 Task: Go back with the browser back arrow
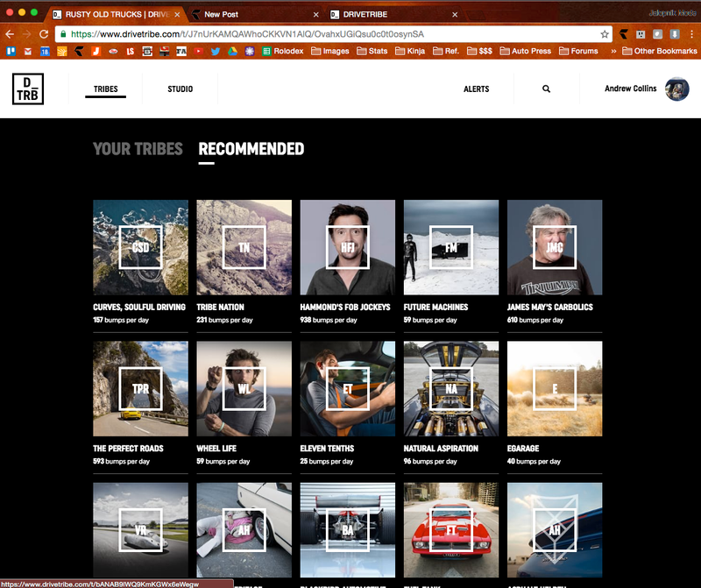click(x=10, y=34)
